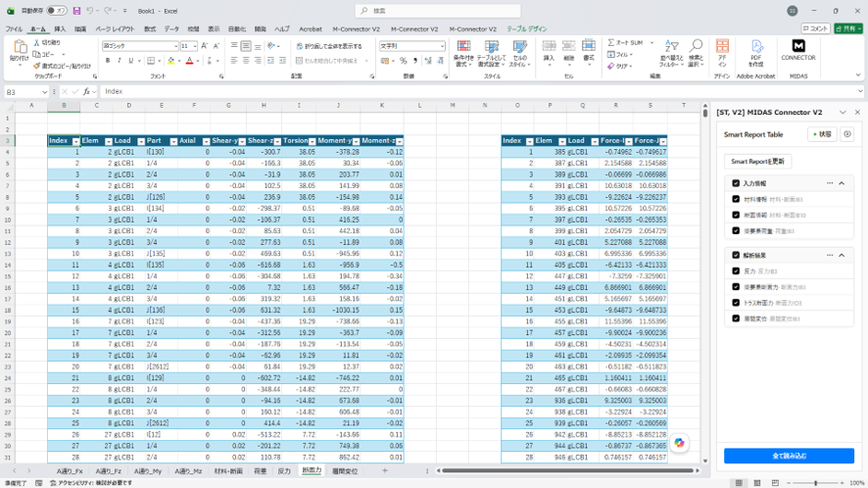868x488 pixels.
Task: Open the Part column filter dropdown
Action: pos(173,141)
